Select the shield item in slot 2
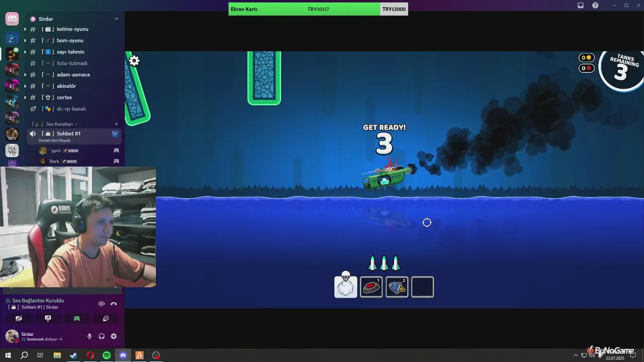Viewport: 644px width, 362px height. pos(397,287)
